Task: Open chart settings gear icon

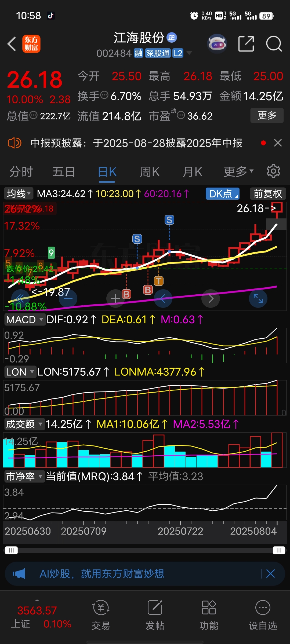Action: [273, 171]
